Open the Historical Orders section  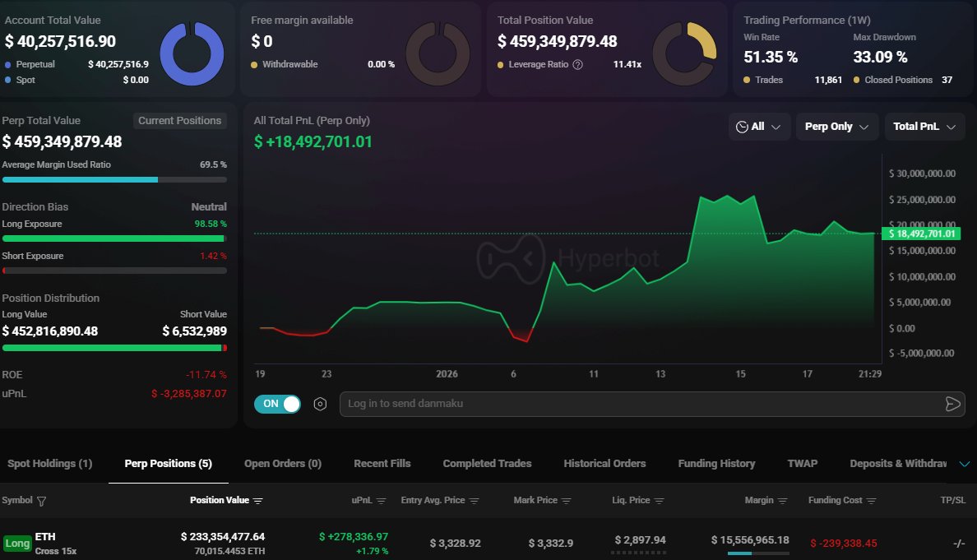click(x=604, y=463)
